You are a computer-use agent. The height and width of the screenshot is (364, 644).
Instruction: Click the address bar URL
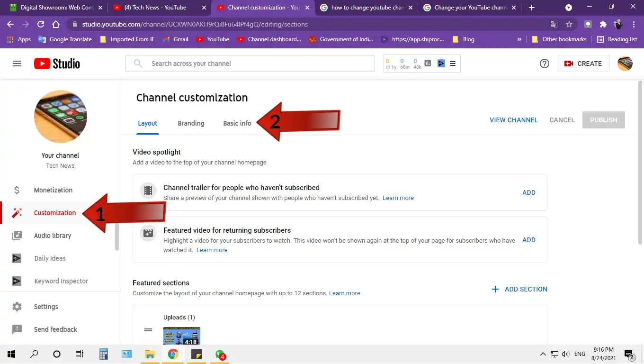point(195,24)
